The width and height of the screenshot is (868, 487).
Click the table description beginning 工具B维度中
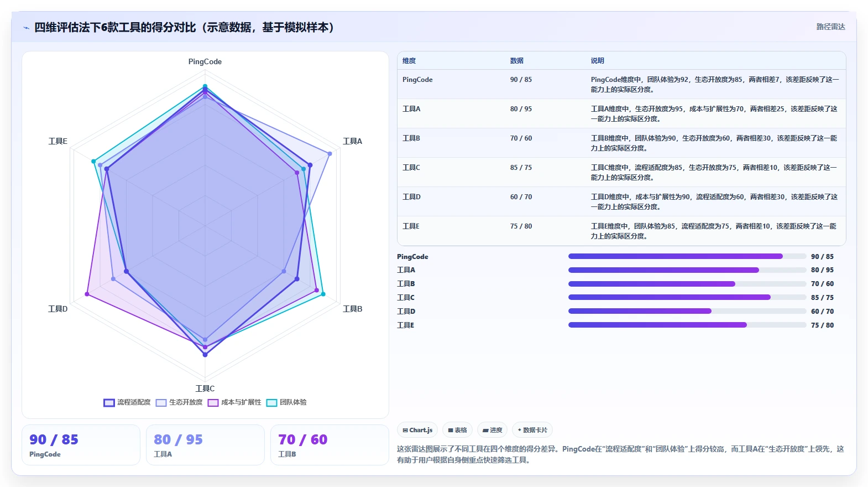tap(714, 143)
